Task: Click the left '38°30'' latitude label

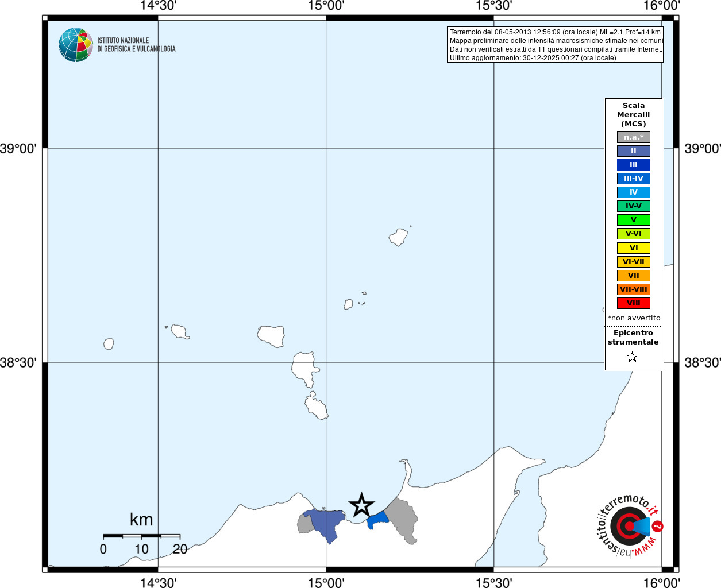Action: [18, 362]
